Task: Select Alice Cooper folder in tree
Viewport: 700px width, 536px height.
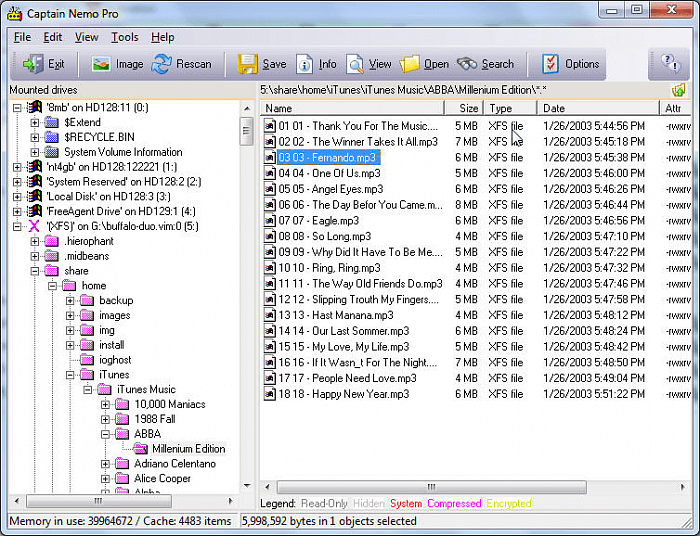Action: pos(162,479)
